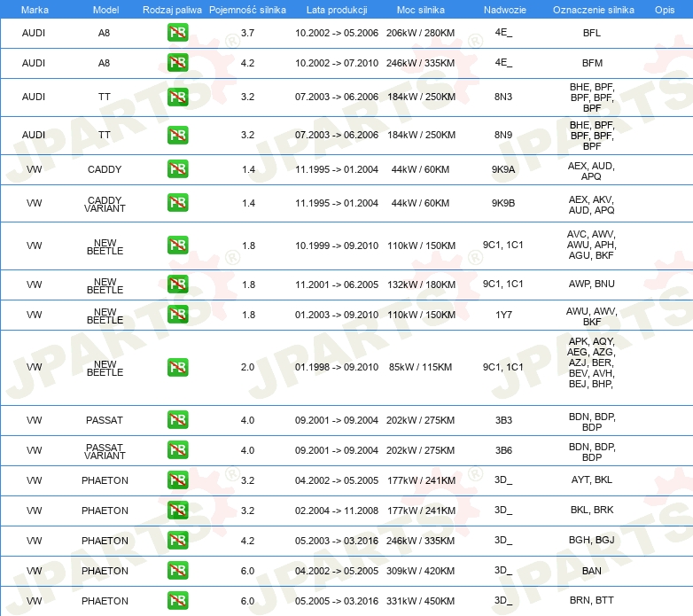693x616 pixels.
Task: Click the PB icon for Audi TT 8N3
Action: tap(177, 97)
